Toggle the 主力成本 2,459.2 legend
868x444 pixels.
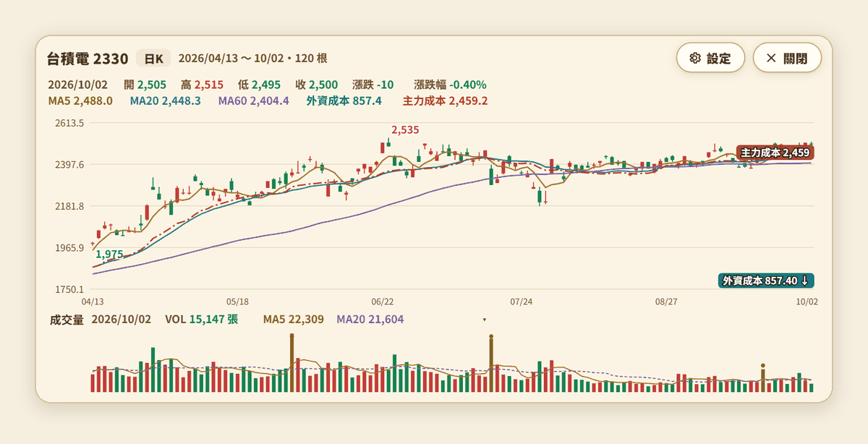click(445, 101)
